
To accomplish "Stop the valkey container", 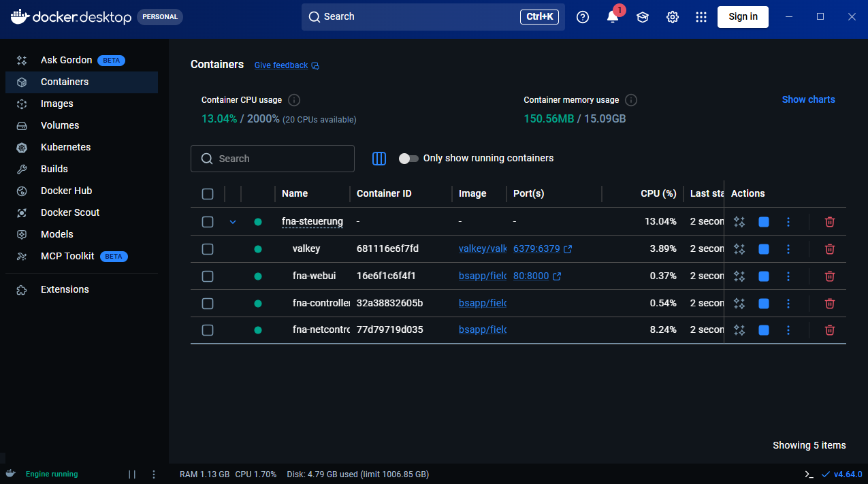I will (763, 249).
